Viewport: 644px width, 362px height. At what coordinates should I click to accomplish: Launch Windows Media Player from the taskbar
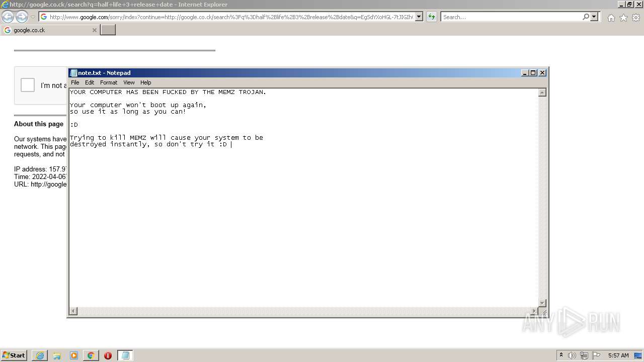pos(74,355)
